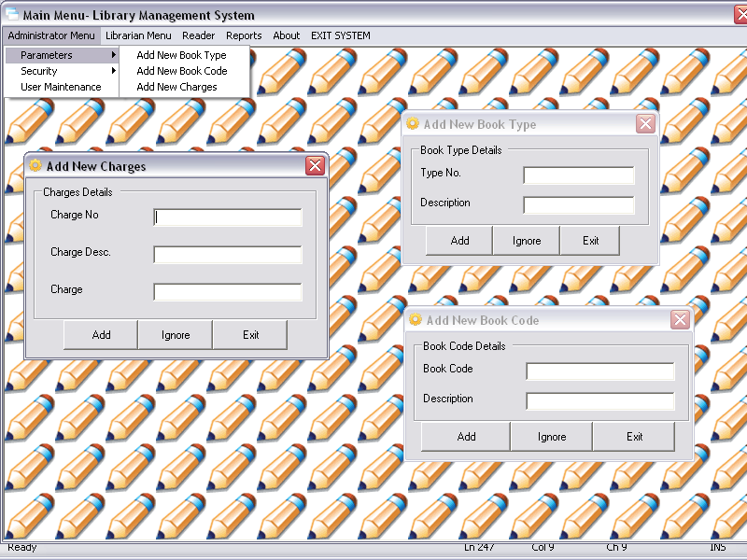747x560 pixels.
Task: Focus Description field in Book Code window
Action: pos(600,401)
